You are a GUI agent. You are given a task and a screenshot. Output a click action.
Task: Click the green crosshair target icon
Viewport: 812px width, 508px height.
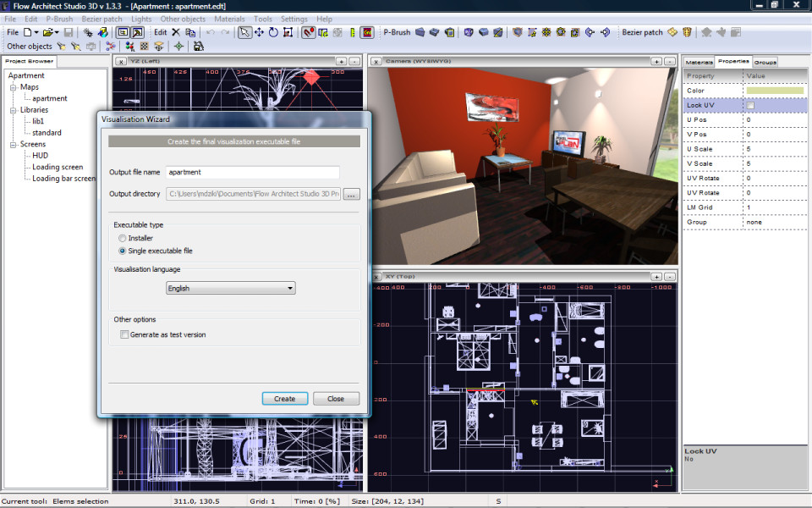pos(178,46)
